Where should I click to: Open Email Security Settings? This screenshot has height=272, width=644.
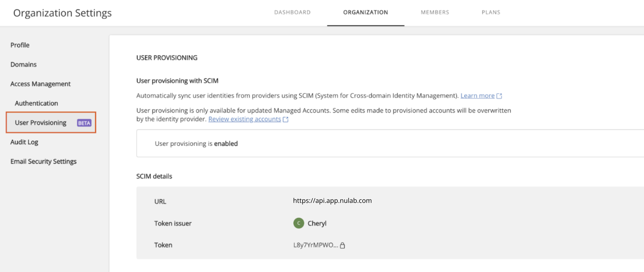click(43, 161)
